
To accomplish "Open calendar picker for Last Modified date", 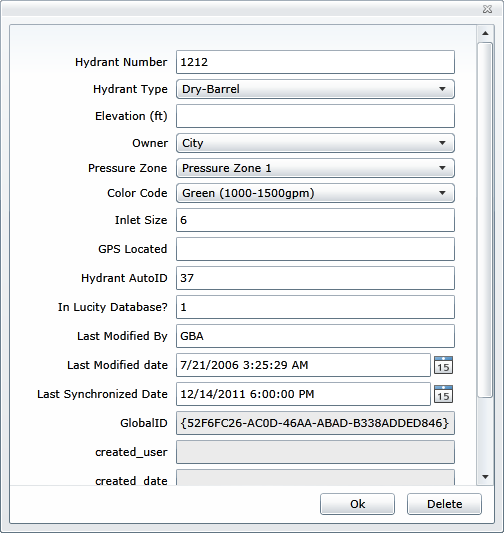I will click(x=444, y=365).
